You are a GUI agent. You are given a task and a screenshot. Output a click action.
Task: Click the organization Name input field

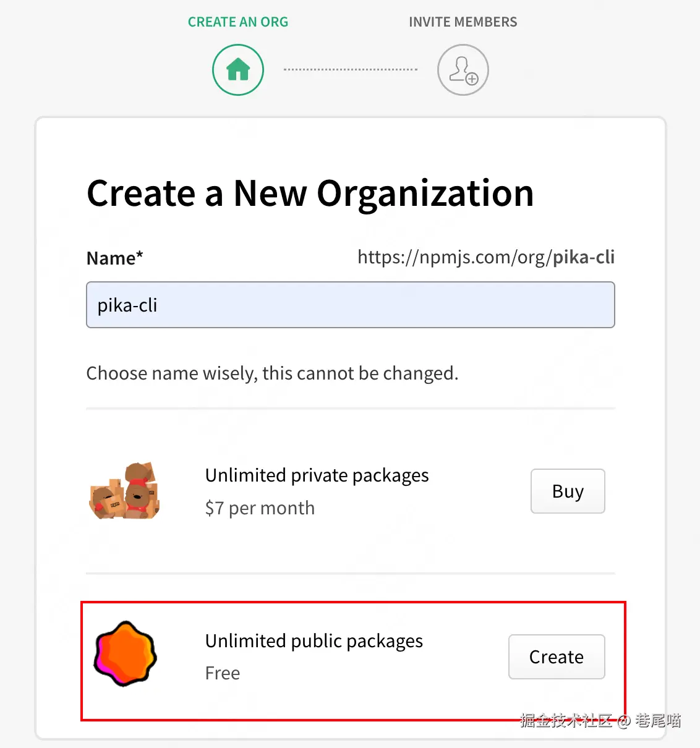click(x=351, y=305)
